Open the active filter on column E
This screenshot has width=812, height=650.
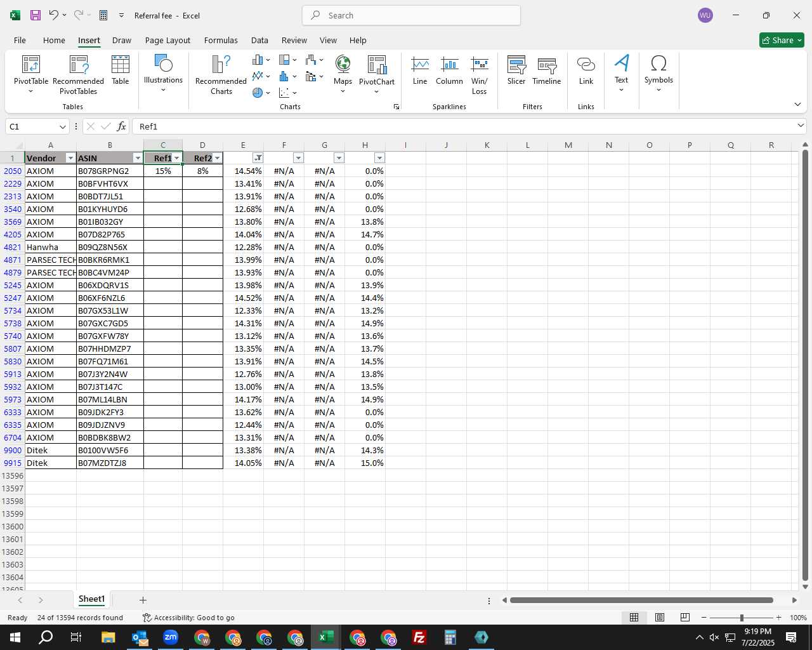coord(258,158)
